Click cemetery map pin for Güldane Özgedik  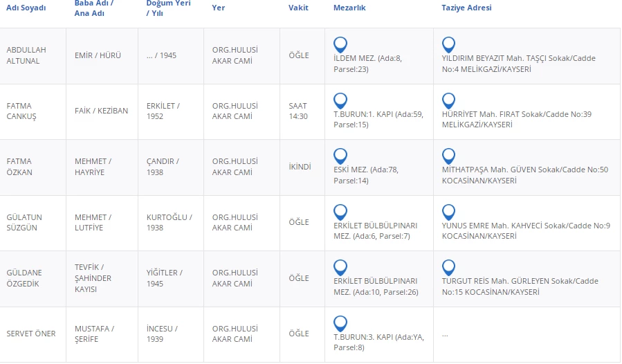pos(340,266)
